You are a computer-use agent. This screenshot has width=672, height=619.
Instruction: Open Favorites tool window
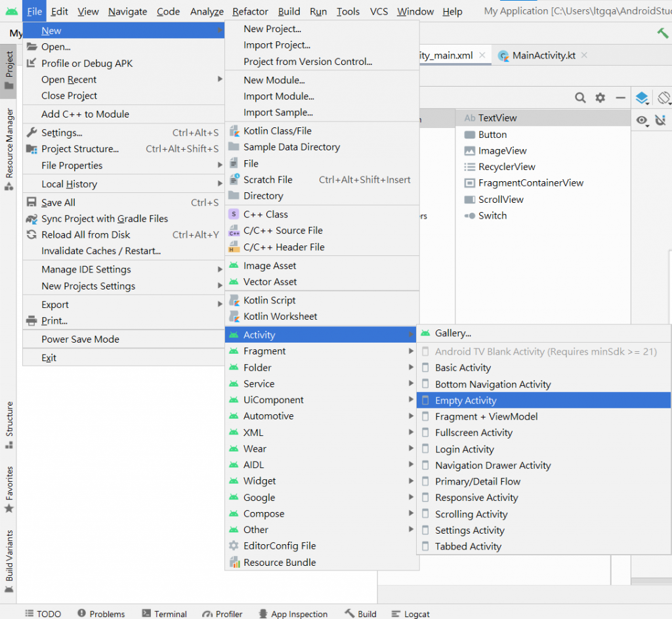tap(9, 490)
